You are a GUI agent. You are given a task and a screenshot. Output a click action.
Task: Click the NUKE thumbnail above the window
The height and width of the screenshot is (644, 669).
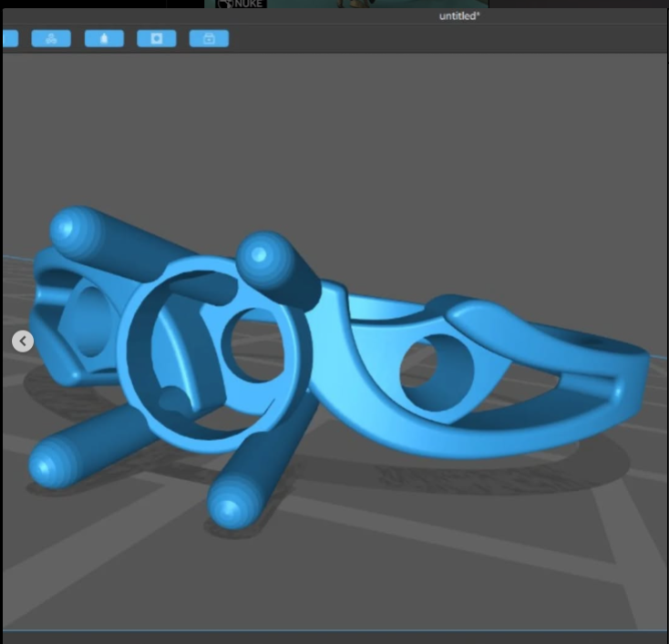pyautogui.click(x=242, y=4)
